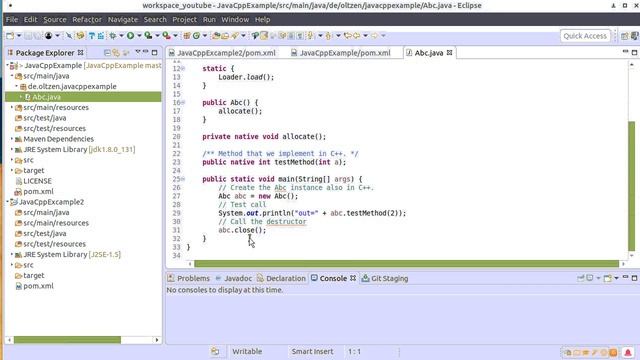The width and height of the screenshot is (640, 360).
Task: Toggle Link with Editor in Package Explorer
Action: pyautogui.click(x=116, y=53)
